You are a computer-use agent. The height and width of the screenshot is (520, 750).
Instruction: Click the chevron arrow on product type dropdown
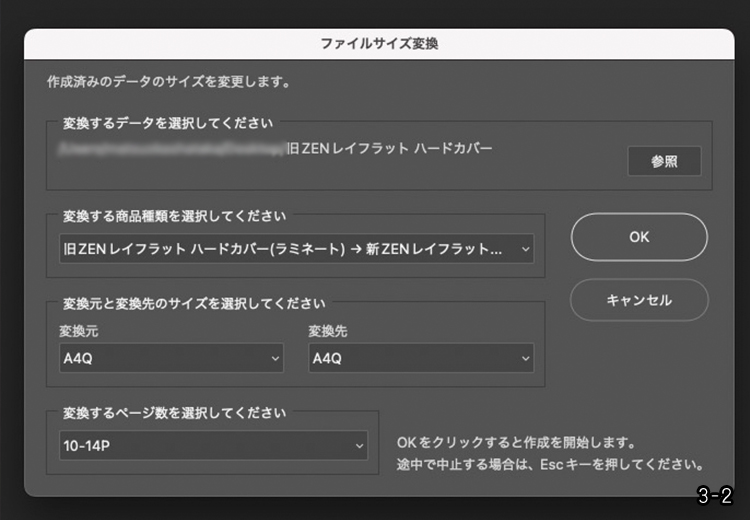pos(526,248)
